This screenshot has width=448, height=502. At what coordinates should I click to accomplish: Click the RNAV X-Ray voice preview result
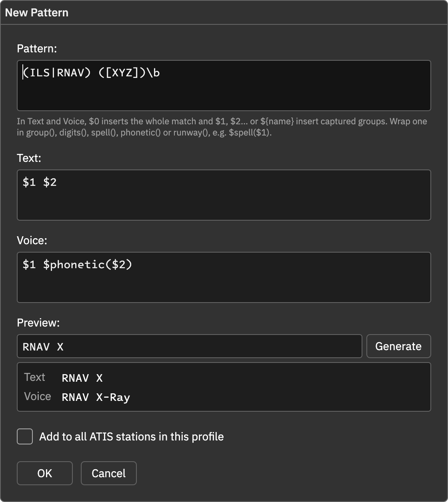(x=96, y=397)
